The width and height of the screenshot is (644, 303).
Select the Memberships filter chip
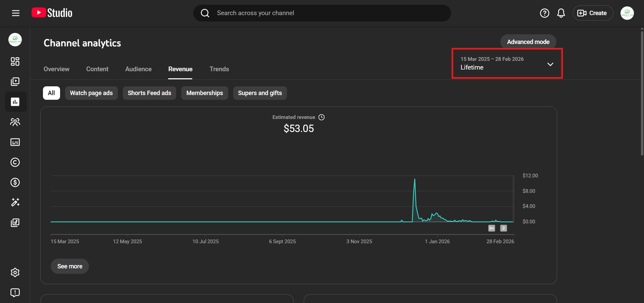pyautogui.click(x=204, y=93)
